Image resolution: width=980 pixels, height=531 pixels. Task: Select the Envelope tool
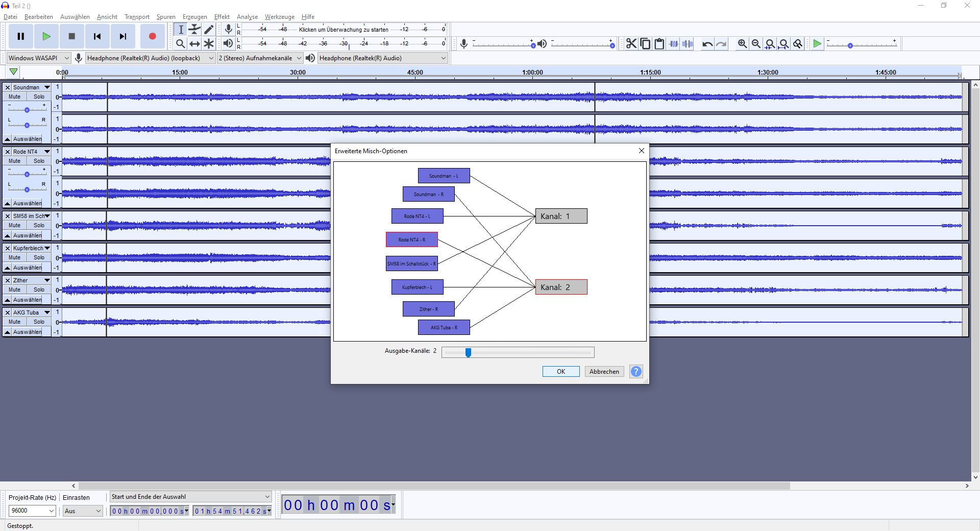pyautogui.click(x=194, y=30)
